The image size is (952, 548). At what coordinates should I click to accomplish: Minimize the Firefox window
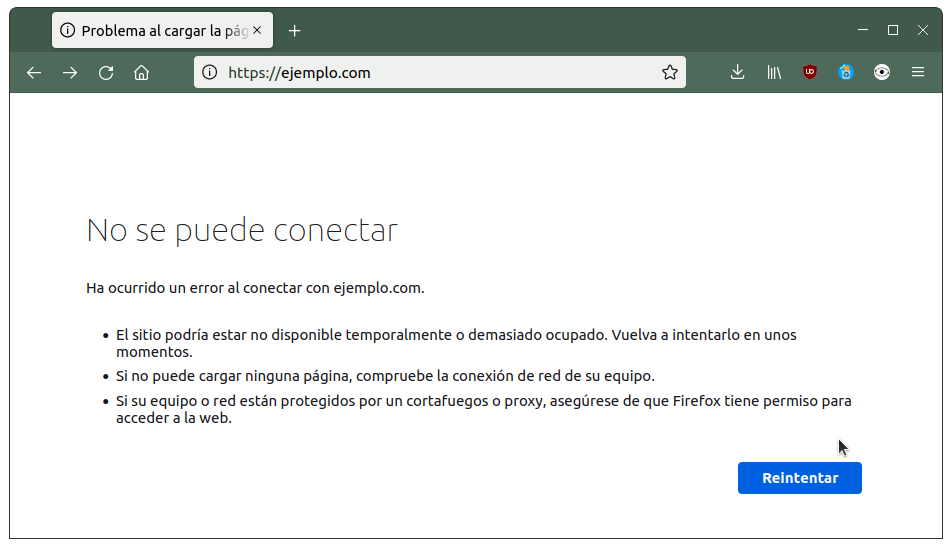click(863, 30)
